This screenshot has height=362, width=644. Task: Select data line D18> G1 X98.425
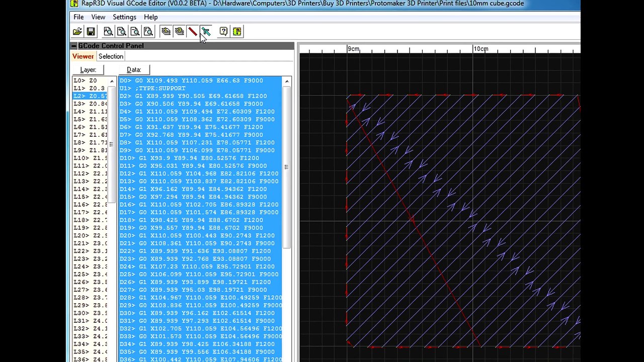click(200, 220)
